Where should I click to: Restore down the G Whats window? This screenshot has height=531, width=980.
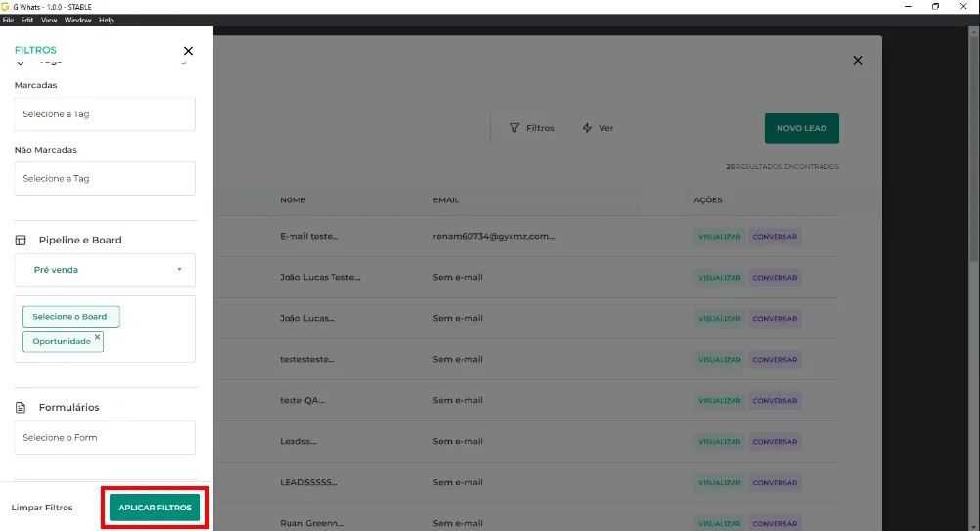(x=936, y=6)
